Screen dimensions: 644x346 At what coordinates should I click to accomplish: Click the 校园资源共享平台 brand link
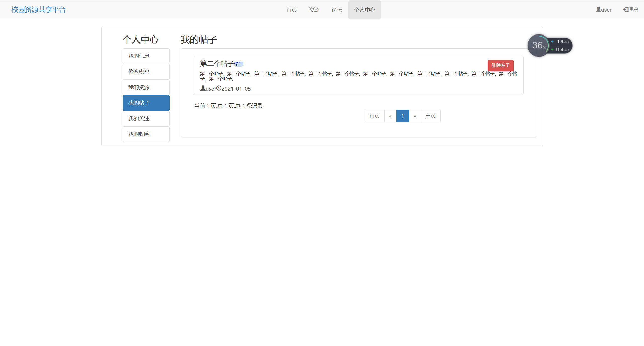click(38, 10)
